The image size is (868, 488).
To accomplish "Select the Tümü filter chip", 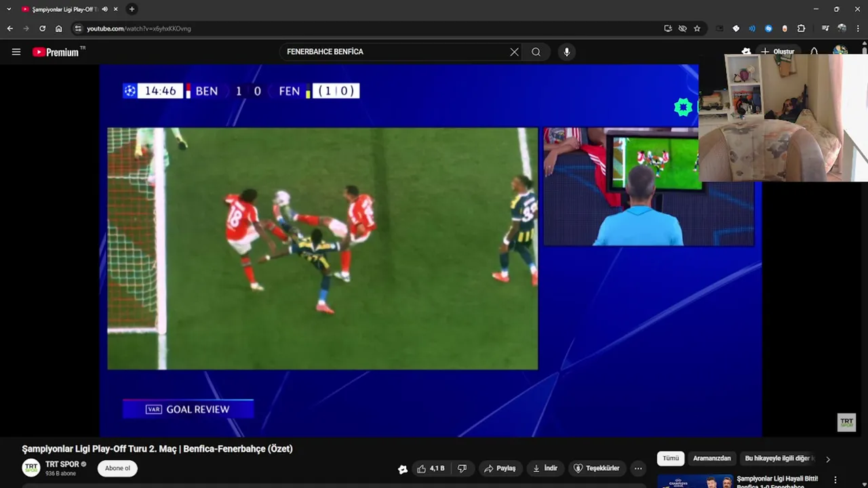I will 671,459.
